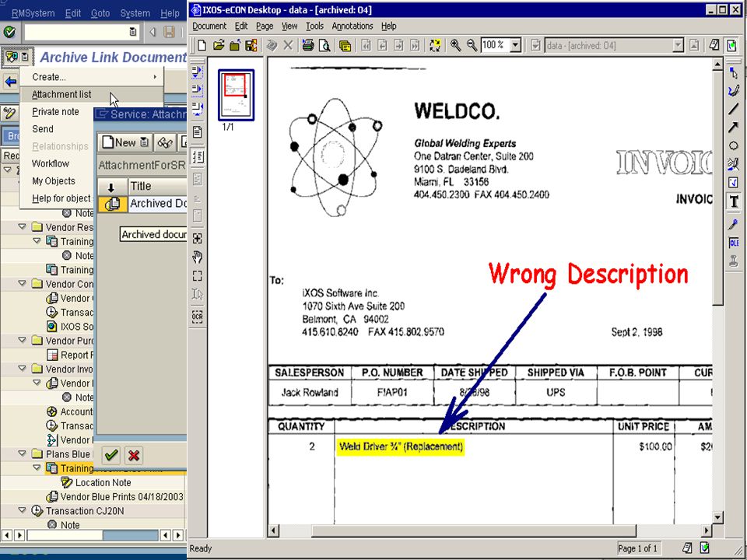The height and width of the screenshot is (560, 747).
Task: Collapse the Vendor Purchase folder node
Action: pos(22,340)
